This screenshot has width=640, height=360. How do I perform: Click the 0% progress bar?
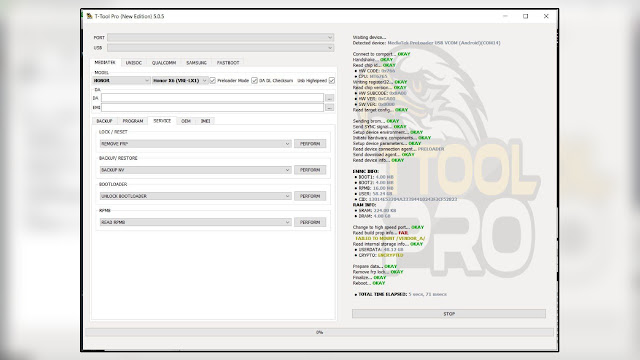[319, 333]
